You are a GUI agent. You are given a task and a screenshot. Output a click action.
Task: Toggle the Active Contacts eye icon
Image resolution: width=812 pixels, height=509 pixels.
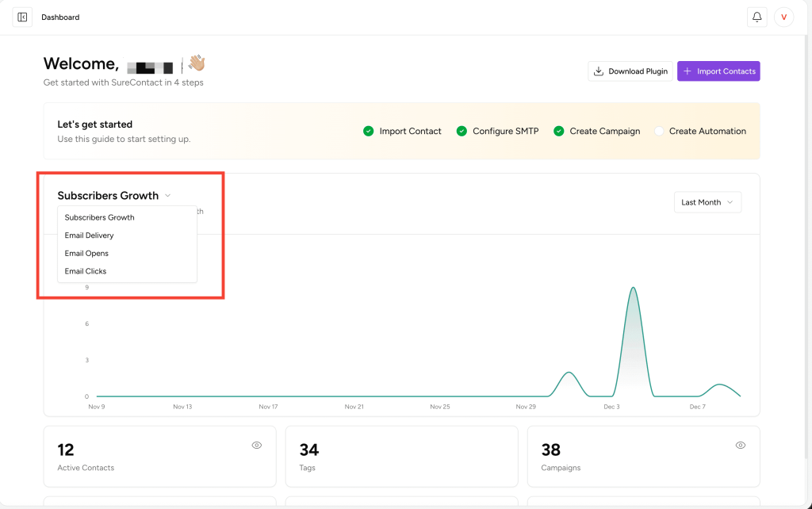click(x=257, y=446)
